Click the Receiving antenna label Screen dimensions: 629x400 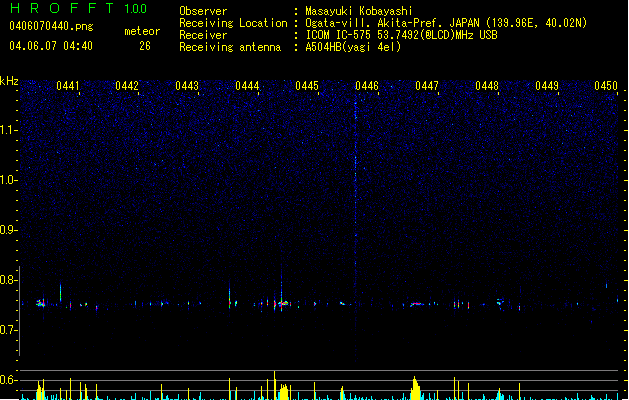[230, 47]
